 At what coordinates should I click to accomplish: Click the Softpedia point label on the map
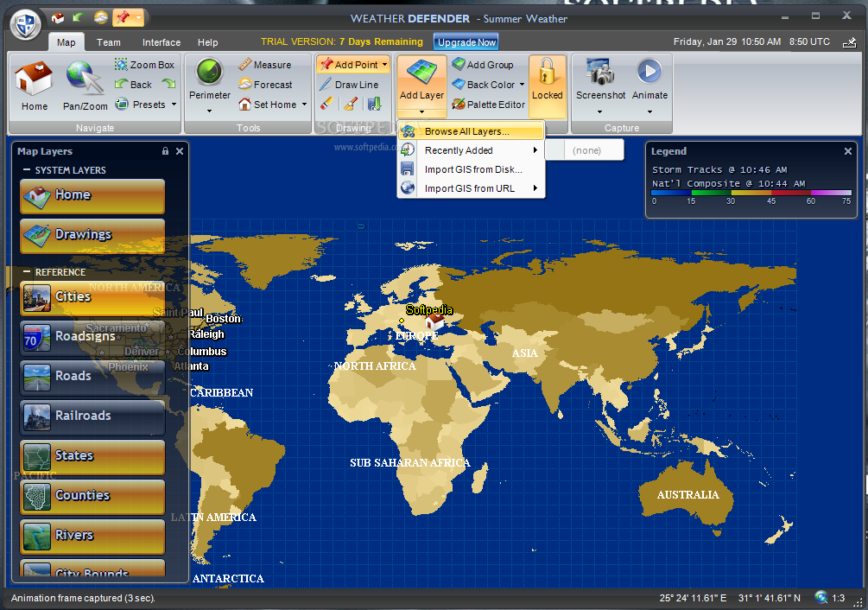point(429,309)
